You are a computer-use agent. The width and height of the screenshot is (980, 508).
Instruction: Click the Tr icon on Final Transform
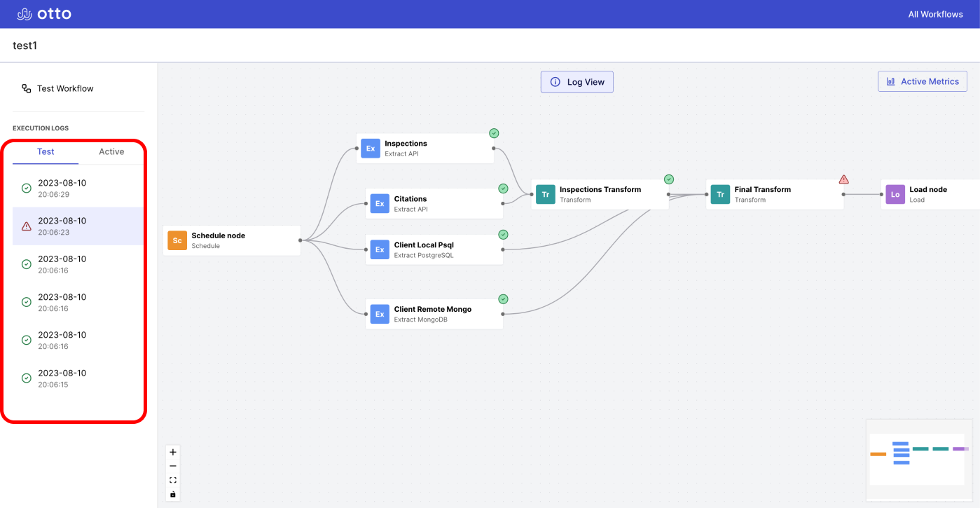point(720,194)
